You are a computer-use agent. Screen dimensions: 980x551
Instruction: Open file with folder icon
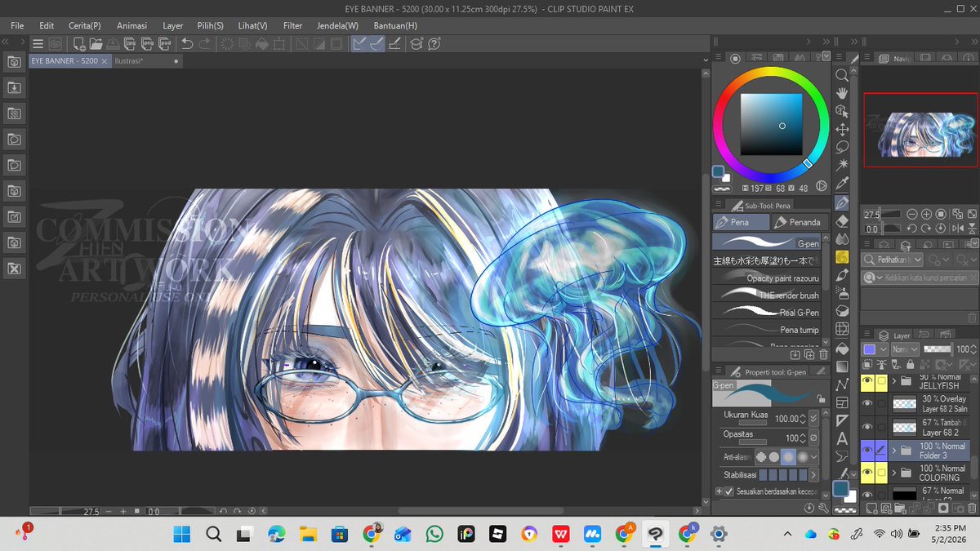point(96,44)
